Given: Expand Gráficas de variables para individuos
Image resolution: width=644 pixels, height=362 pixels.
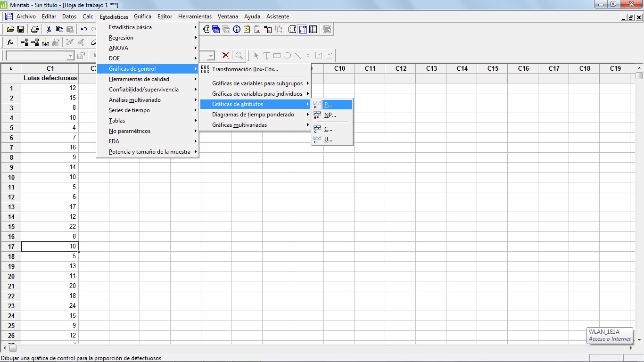Looking at the screenshot, I should (x=256, y=94).
